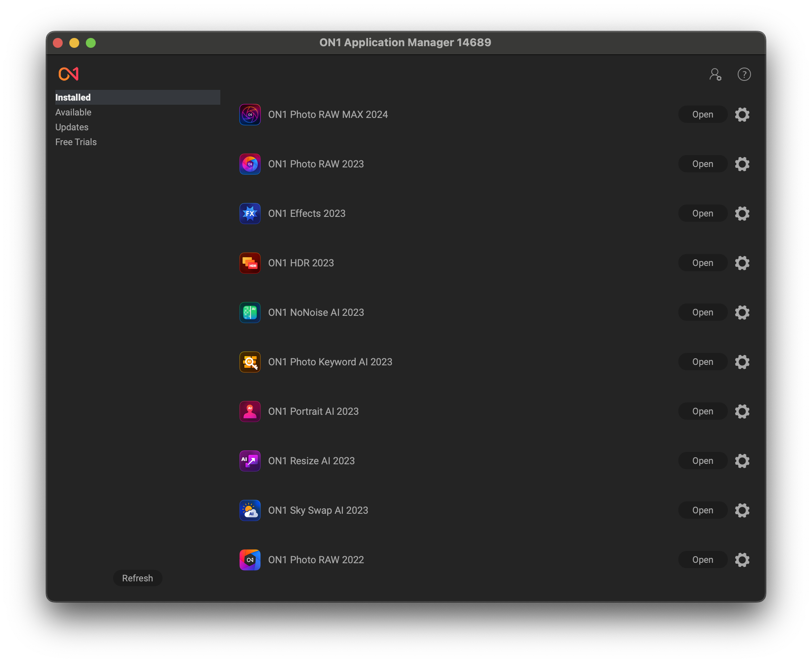Open gear settings for Photo RAW 2022
The height and width of the screenshot is (663, 812).
point(742,560)
